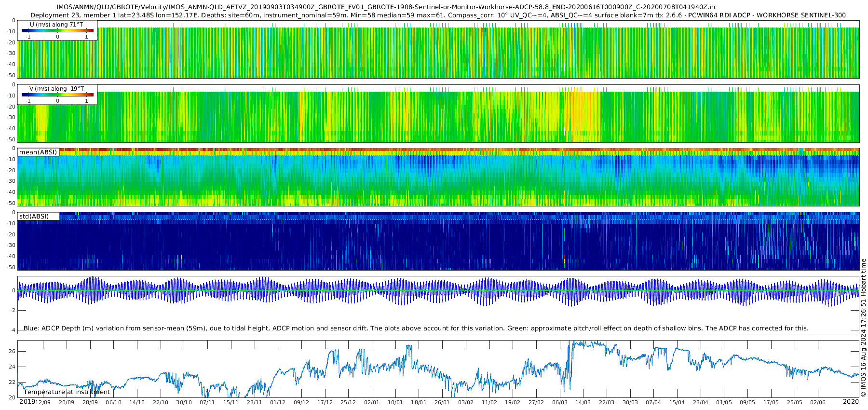Click the -4 tick on depth variation axis
The image size is (868, 410).
pos(14,330)
